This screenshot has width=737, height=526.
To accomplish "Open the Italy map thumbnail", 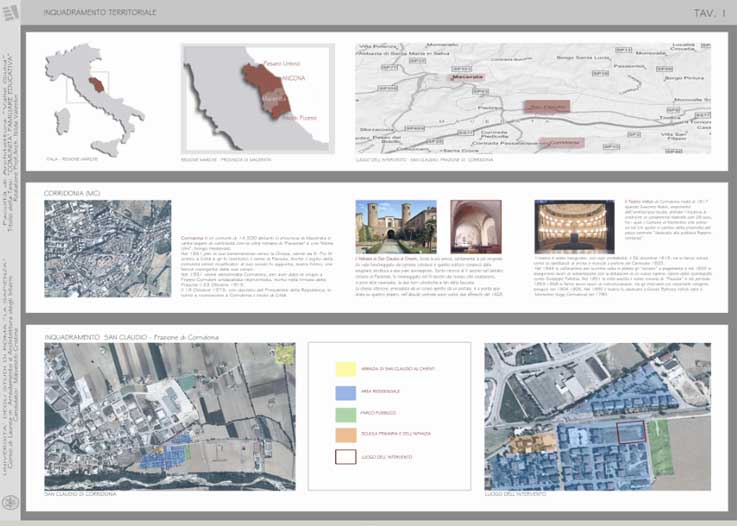I will 95,100.
